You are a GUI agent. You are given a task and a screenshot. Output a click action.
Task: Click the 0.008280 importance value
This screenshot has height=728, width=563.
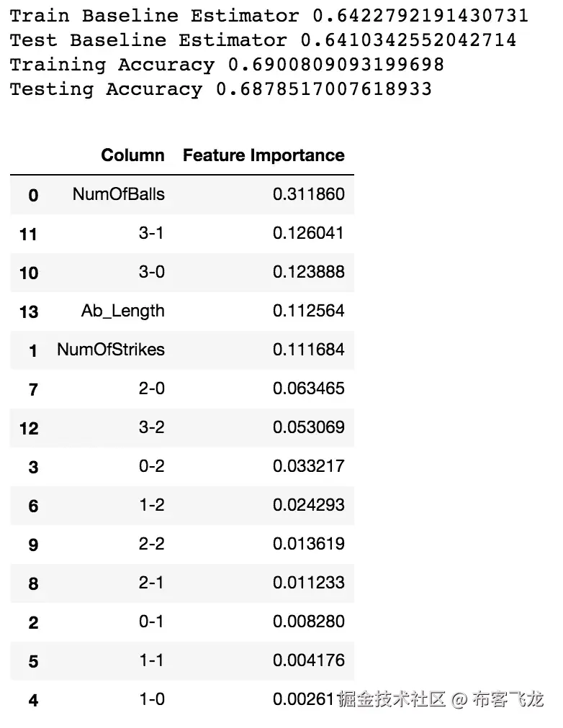(x=308, y=622)
